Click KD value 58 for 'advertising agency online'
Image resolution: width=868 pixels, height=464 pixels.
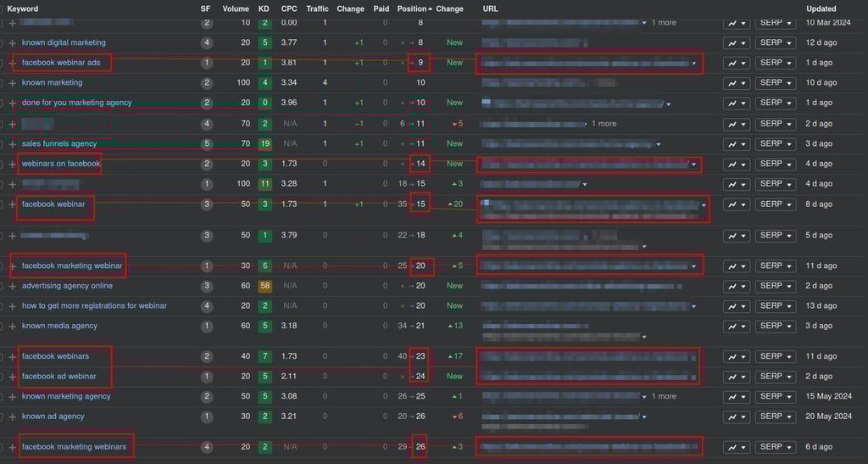(264, 286)
